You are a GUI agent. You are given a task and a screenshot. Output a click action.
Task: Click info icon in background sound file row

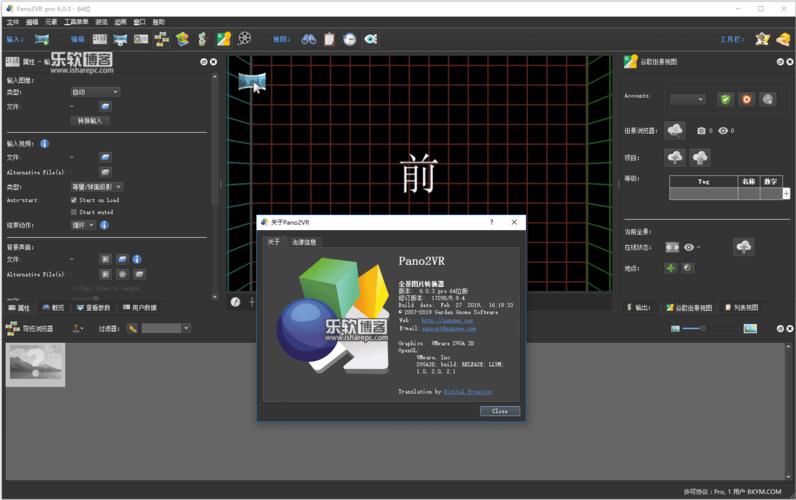coord(137,259)
